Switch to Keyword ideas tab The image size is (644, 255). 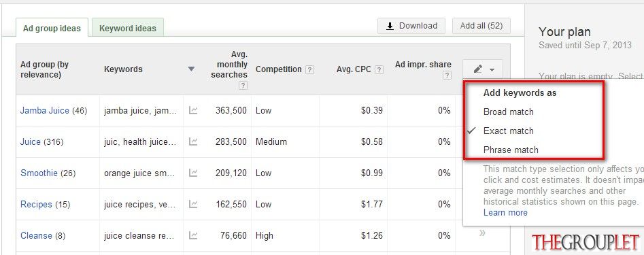click(x=128, y=29)
